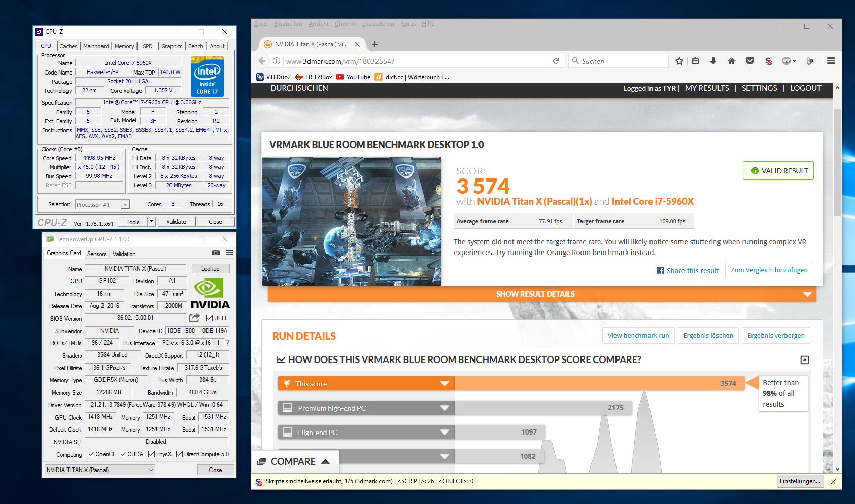Screen dimensions: 855x504
Task: Expand Show Result Details bar
Action: pyautogui.click(x=542, y=294)
